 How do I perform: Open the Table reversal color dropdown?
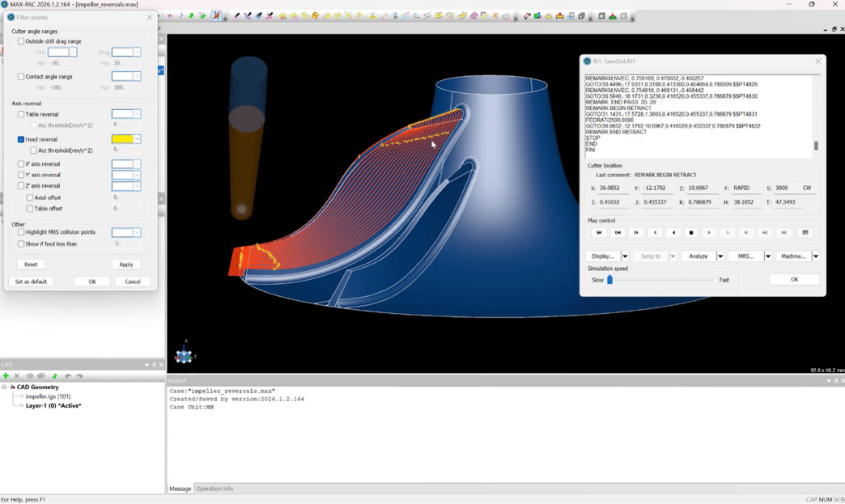pos(137,114)
